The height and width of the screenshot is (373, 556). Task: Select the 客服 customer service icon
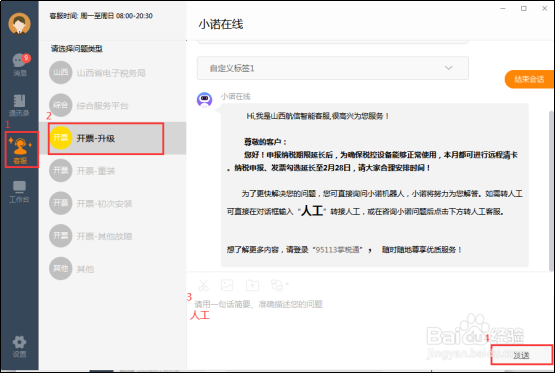21,150
